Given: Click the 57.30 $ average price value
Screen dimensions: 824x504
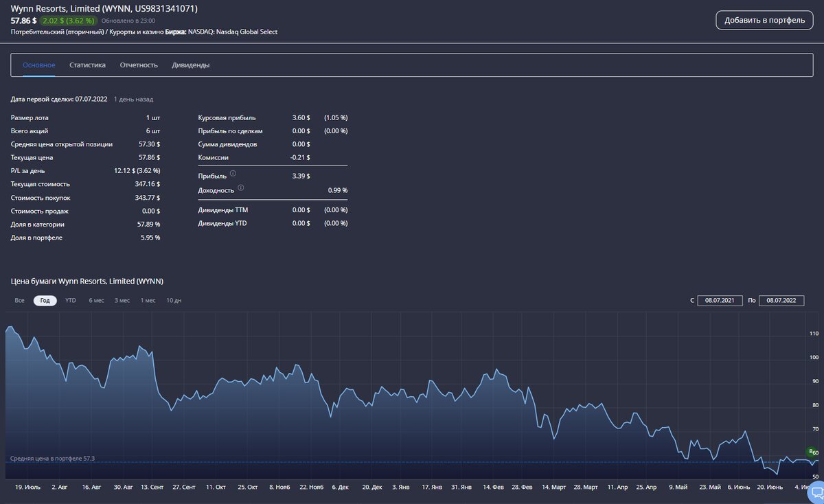Looking at the screenshot, I should pos(149,144).
